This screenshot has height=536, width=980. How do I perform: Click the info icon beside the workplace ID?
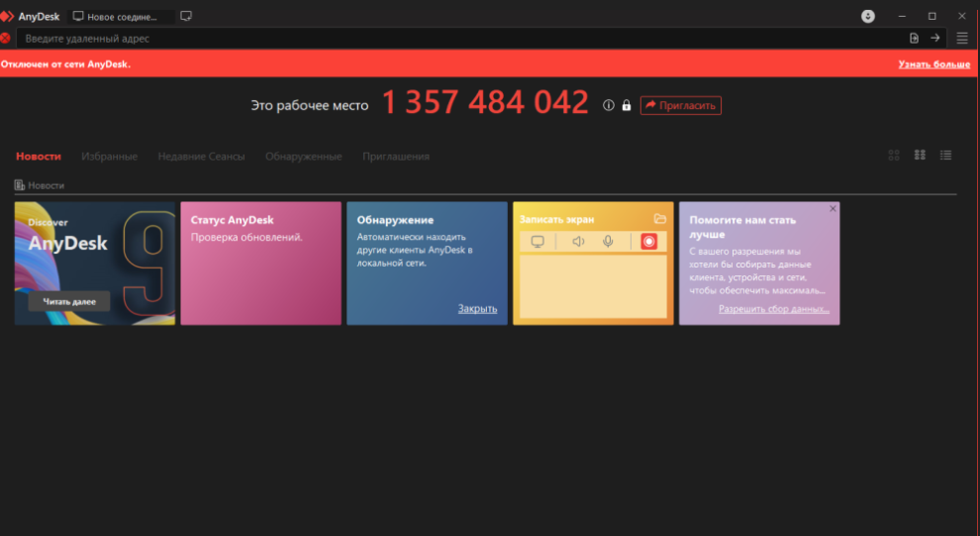pyautogui.click(x=608, y=105)
